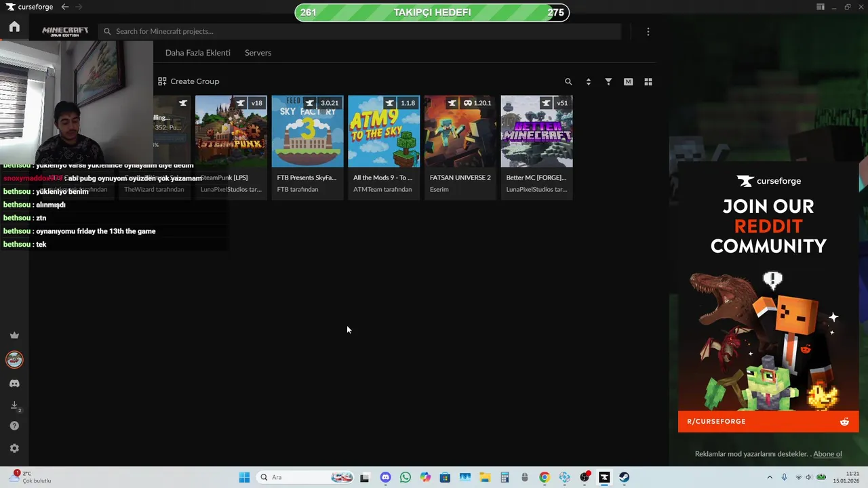The image size is (868, 488).
Task: Click the v51 version badge
Action: (562, 103)
